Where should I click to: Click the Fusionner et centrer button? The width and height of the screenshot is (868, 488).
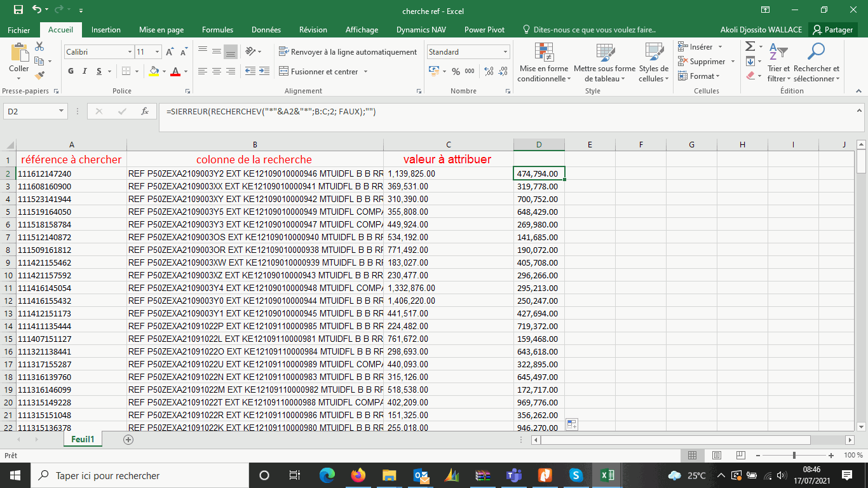(323, 72)
